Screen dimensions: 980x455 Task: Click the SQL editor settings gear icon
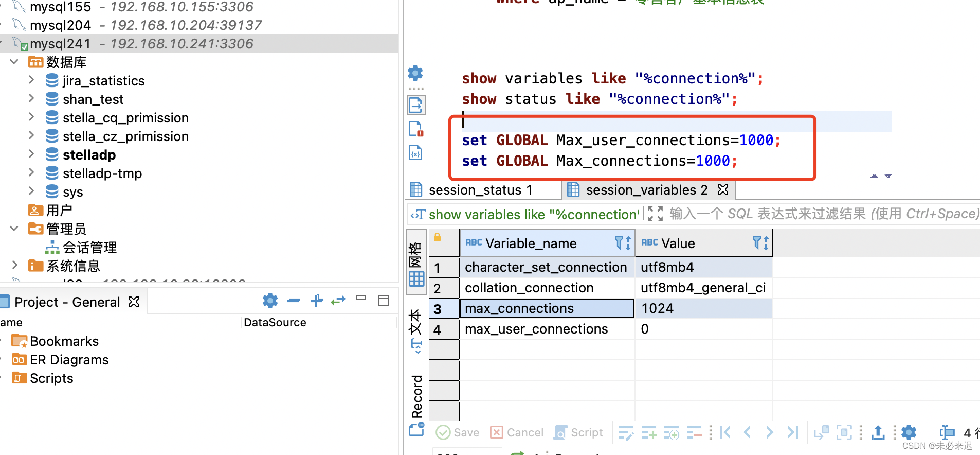tap(415, 73)
